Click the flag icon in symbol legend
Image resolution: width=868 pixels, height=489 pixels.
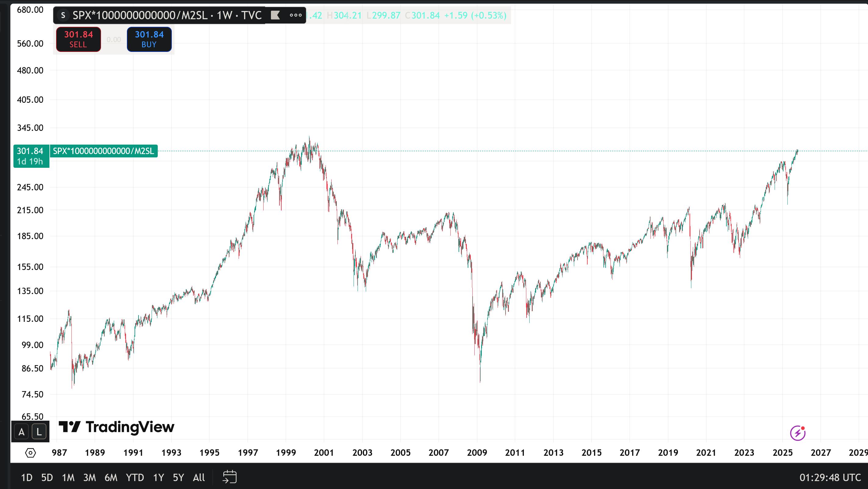(275, 15)
